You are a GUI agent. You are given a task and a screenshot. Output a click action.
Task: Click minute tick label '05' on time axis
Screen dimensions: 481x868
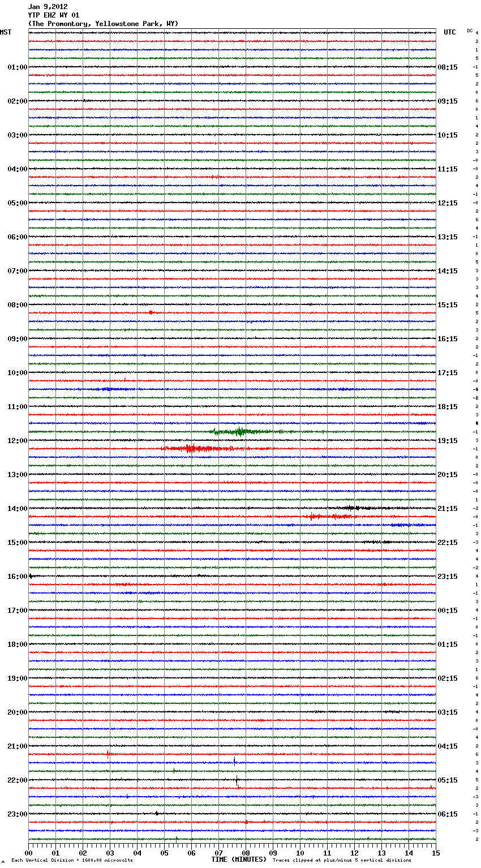click(x=164, y=853)
